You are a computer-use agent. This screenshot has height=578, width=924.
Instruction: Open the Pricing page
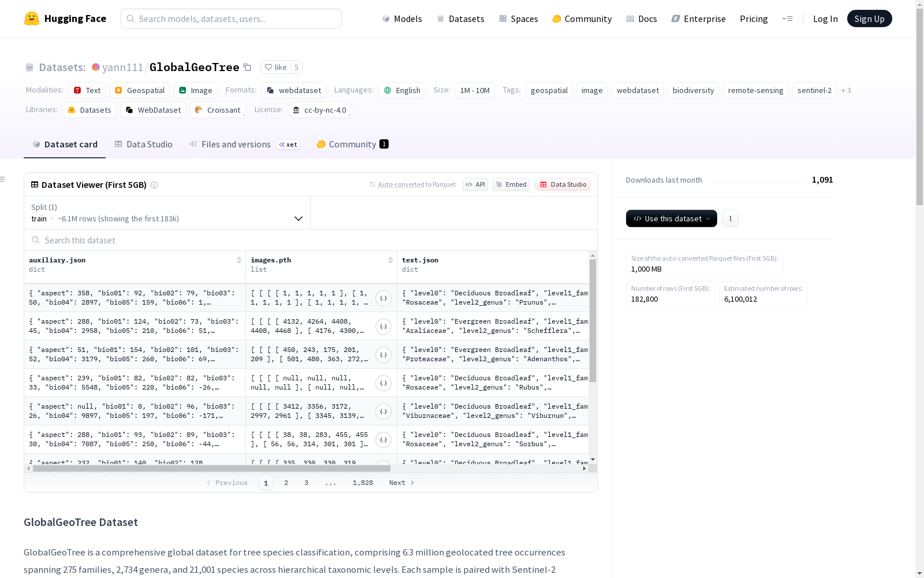754,18
